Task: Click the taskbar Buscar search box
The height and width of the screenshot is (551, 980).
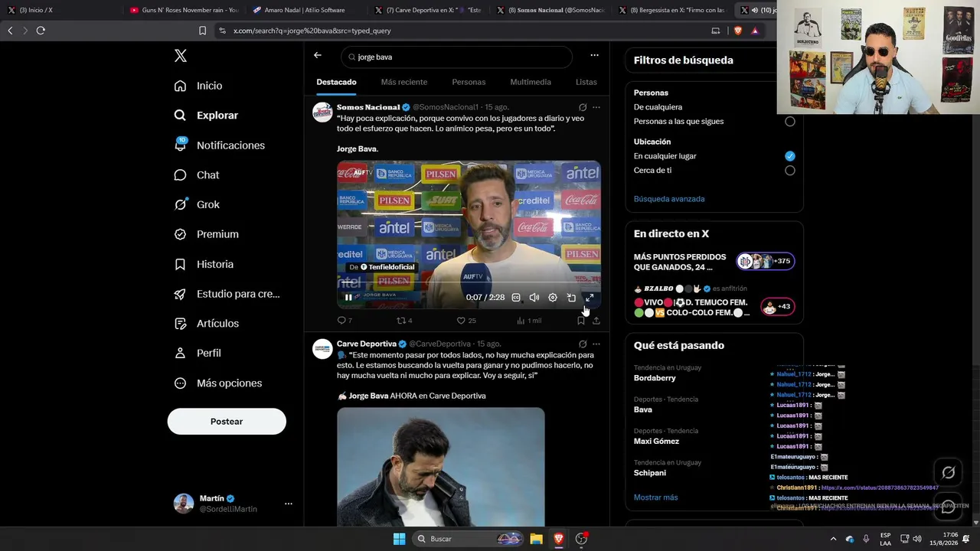Action: tap(469, 539)
